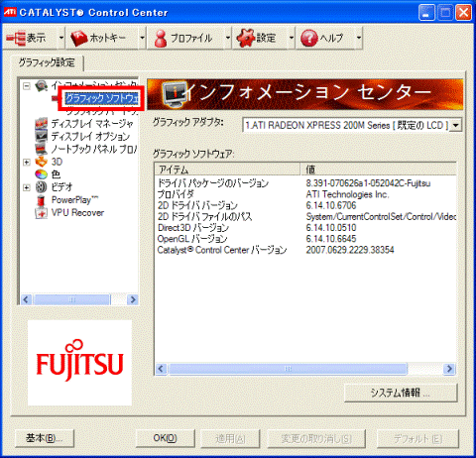Click the 表示 view toolbar icon
The width and height of the screenshot is (476, 458).
(x=16, y=38)
